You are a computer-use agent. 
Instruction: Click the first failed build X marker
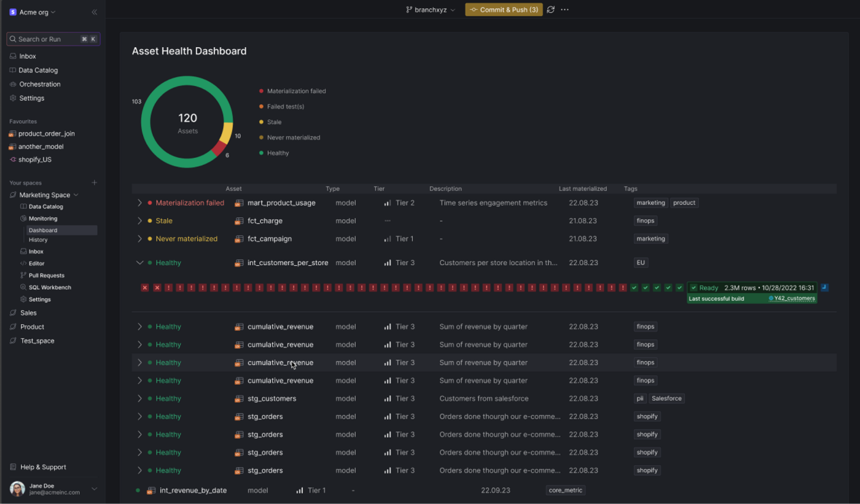145,287
